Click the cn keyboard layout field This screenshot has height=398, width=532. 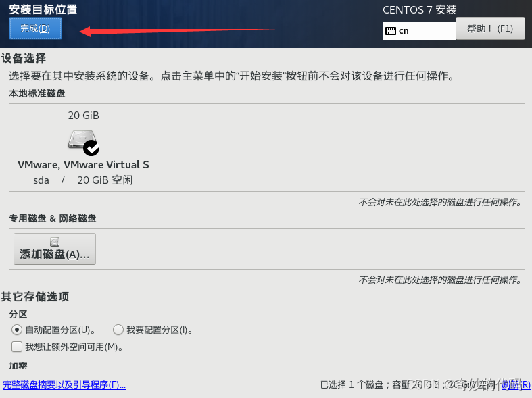418,31
